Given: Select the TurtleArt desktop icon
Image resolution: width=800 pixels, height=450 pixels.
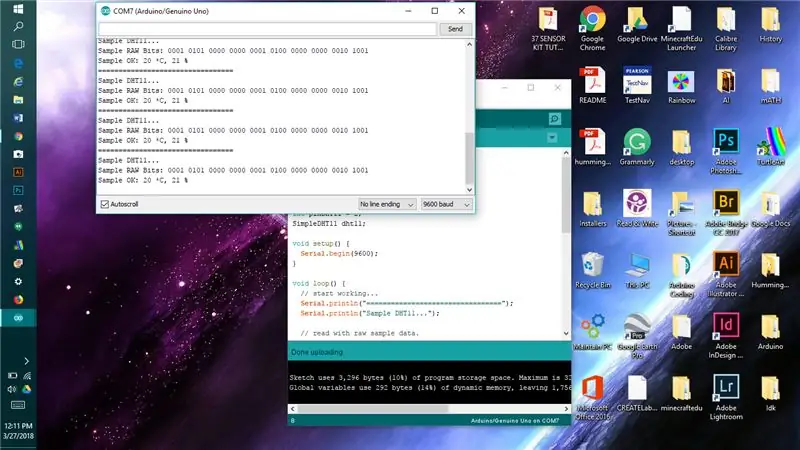Looking at the screenshot, I should pos(770,147).
